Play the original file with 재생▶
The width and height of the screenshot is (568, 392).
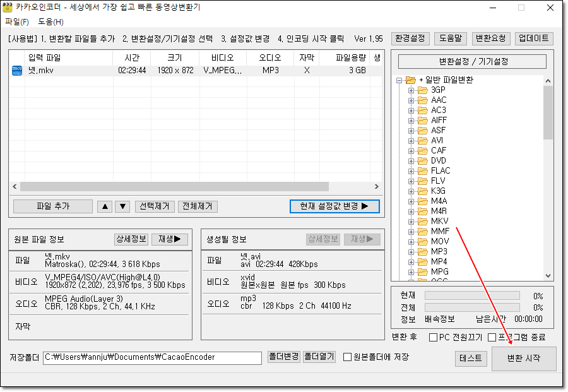pos(170,239)
